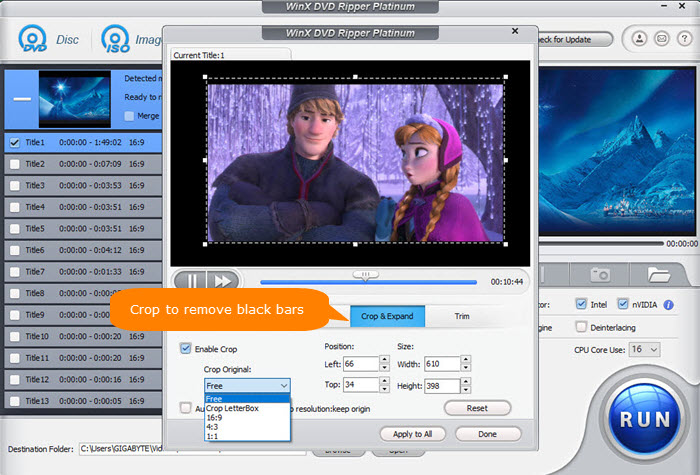700x475 pixels.
Task: Select Free highlighted option in dropdown list
Action: [x=247, y=399]
